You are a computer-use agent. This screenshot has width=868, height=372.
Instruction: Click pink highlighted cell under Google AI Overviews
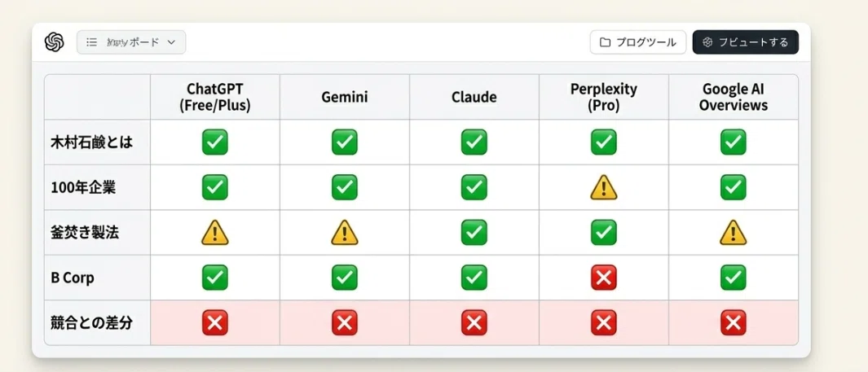[x=733, y=323]
